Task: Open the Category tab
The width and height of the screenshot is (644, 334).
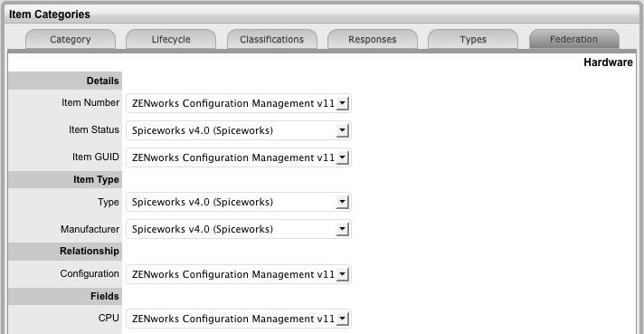Action: [x=71, y=40]
